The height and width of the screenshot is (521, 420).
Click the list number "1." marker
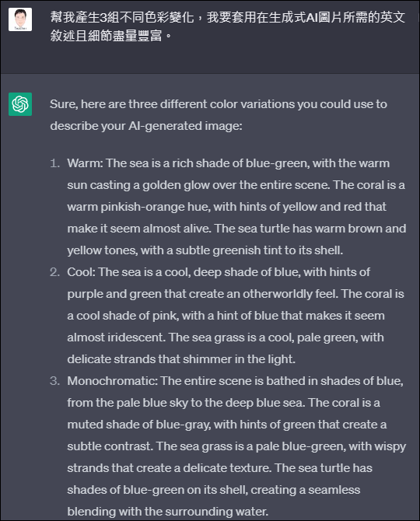point(54,163)
